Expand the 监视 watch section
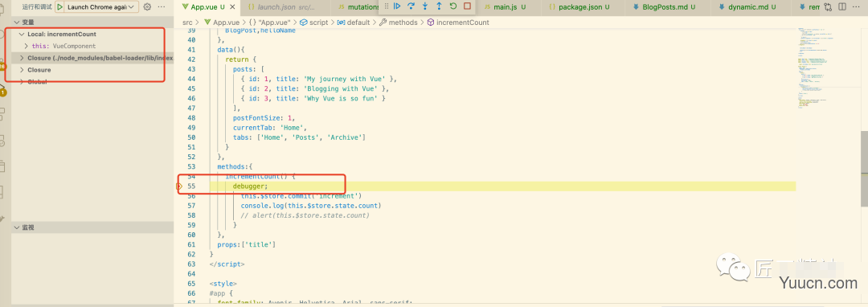This screenshot has height=307, width=868. point(92,227)
